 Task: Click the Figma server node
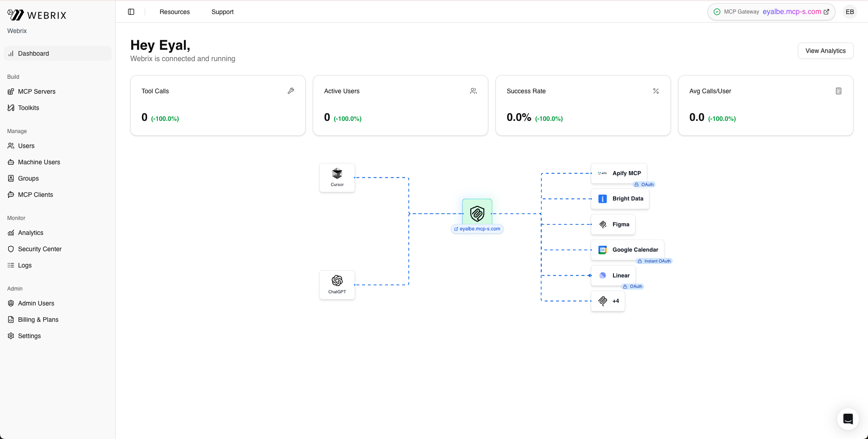[x=613, y=224]
